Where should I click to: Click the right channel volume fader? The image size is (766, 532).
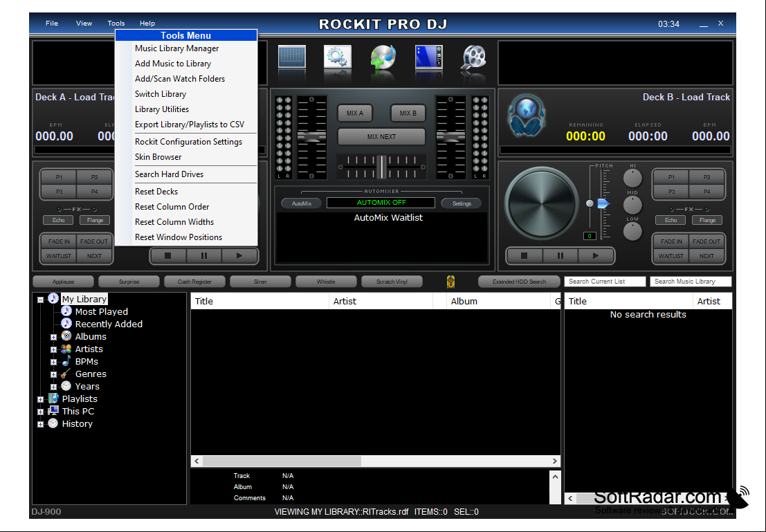(450, 136)
